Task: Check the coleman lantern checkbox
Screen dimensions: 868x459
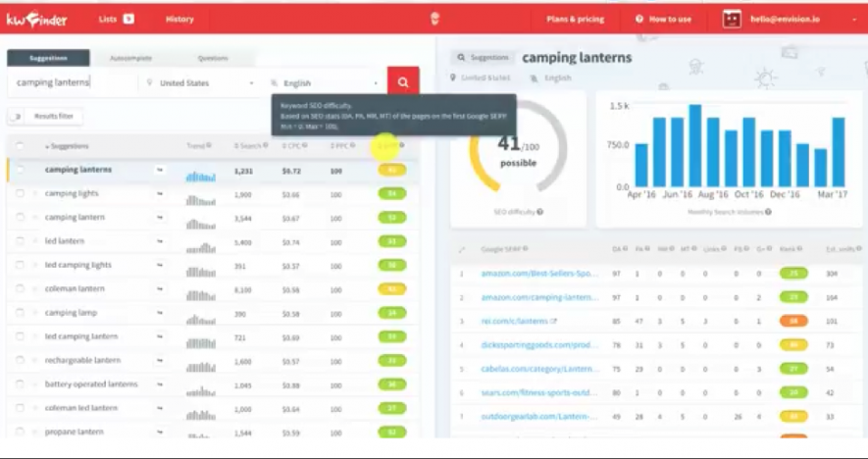Action: click(x=20, y=288)
